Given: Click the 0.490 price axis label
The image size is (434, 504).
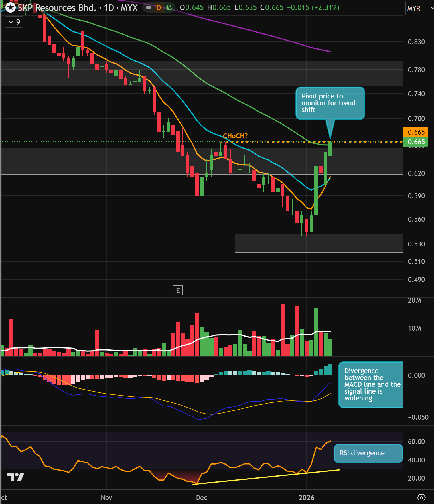Looking at the screenshot, I should click(416, 280).
